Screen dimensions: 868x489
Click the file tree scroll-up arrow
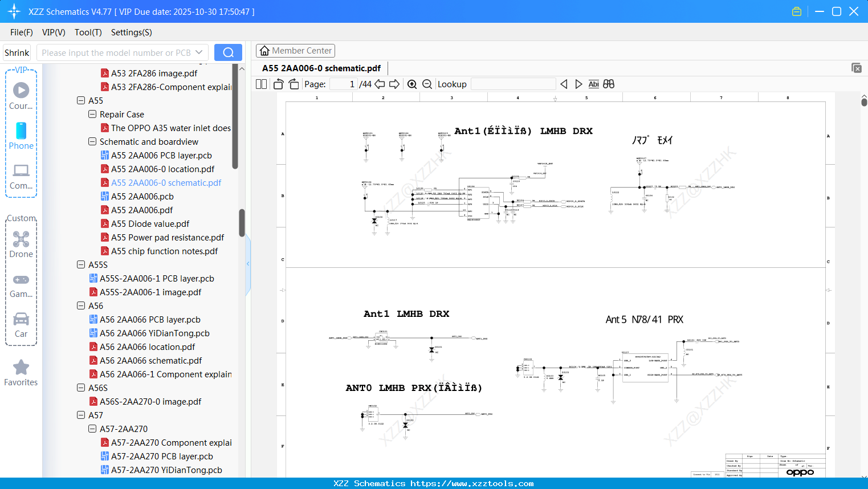(242, 68)
